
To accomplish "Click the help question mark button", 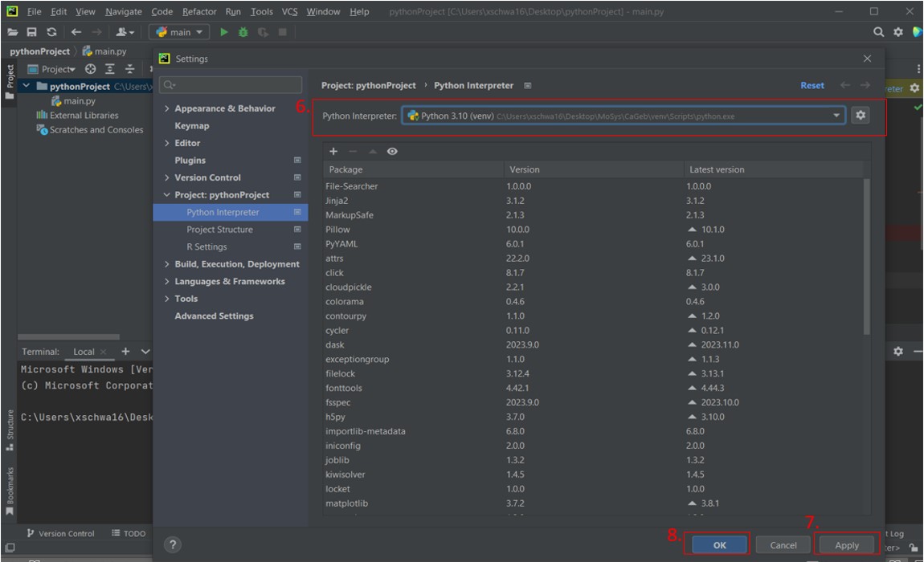I will click(x=173, y=544).
